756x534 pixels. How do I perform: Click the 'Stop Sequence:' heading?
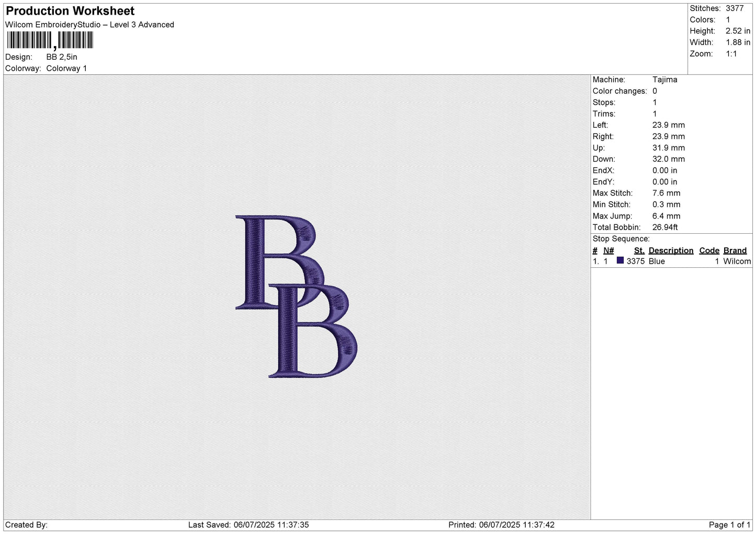[621, 239]
